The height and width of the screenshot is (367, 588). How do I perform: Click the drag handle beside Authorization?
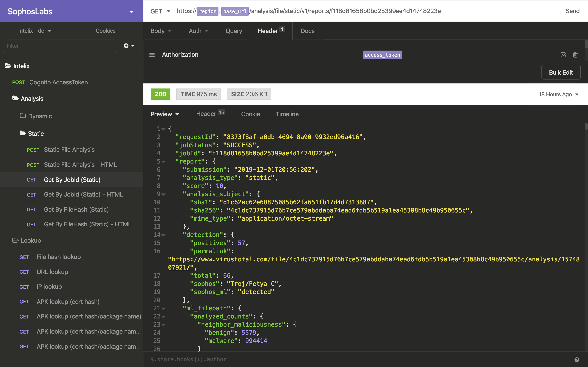(x=152, y=55)
